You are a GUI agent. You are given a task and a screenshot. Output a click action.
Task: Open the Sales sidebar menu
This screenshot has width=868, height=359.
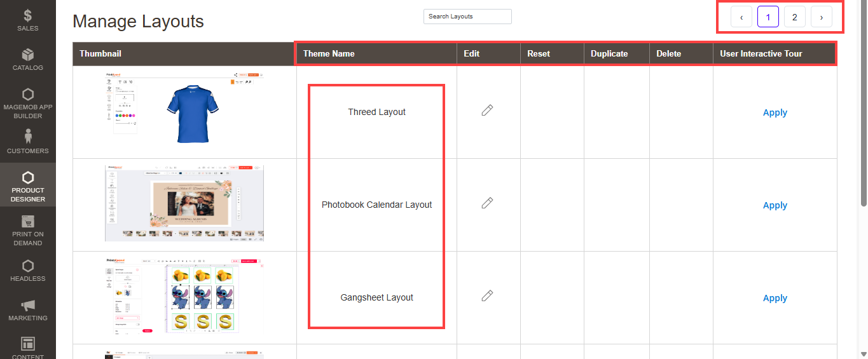click(x=27, y=20)
